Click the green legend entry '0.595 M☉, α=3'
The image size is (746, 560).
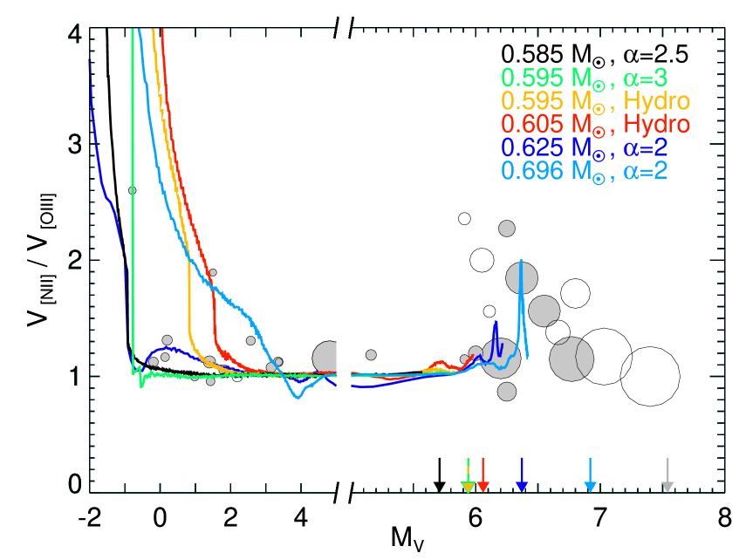click(585, 78)
